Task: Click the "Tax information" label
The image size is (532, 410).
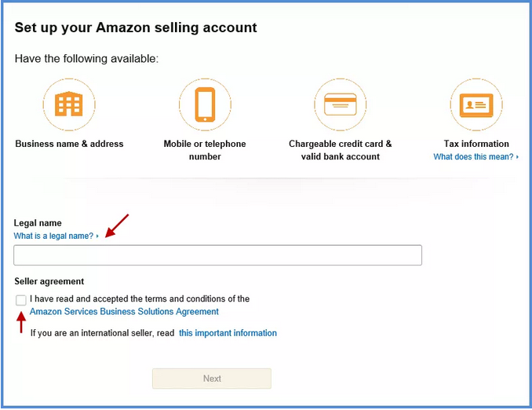Action: point(476,144)
